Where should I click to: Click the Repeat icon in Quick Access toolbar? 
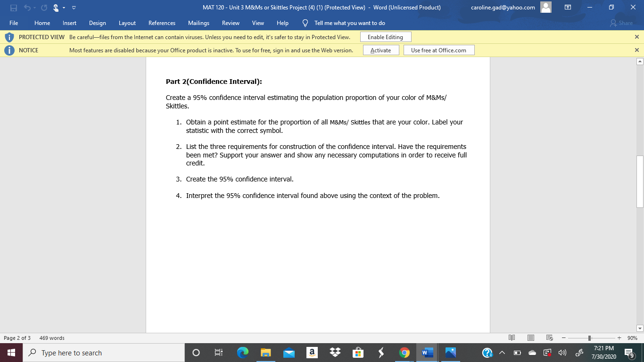click(44, 7)
